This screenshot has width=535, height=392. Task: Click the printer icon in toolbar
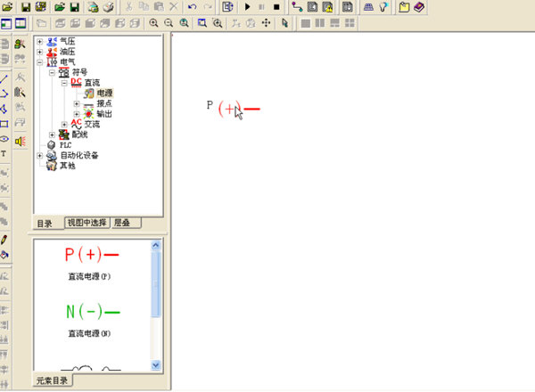107,7
